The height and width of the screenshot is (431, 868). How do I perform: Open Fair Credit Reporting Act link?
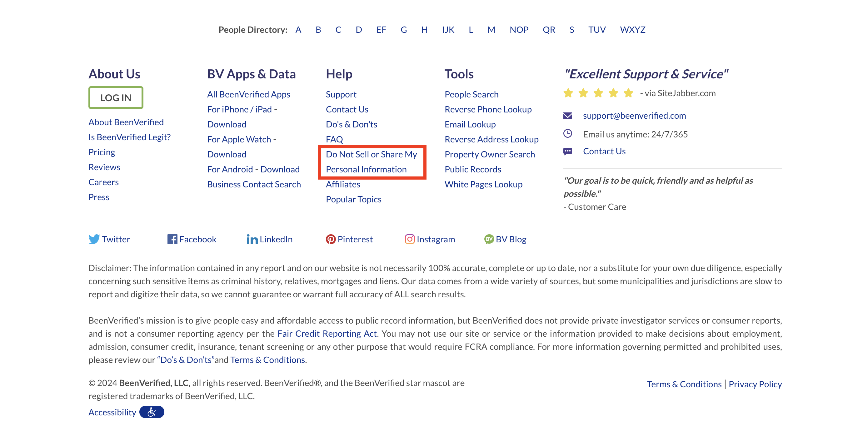pyautogui.click(x=327, y=333)
